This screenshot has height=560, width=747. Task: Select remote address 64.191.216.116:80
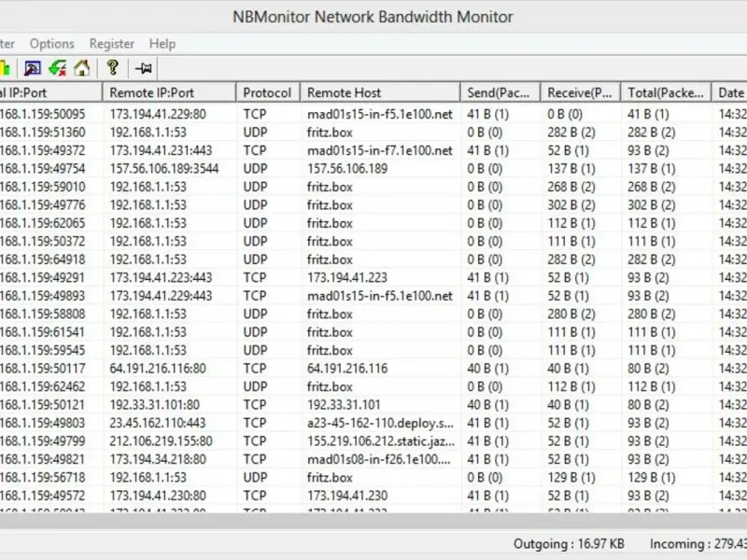[x=158, y=369]
